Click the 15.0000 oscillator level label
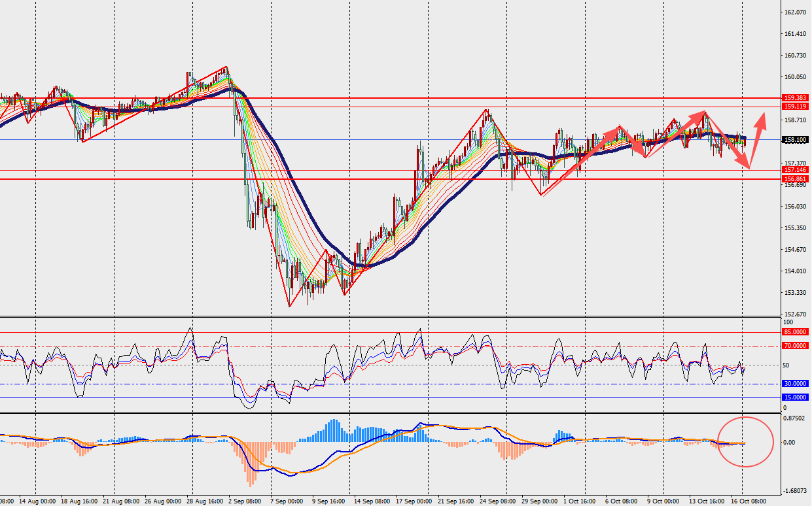The width and height of the screenshot is (812, 506). tap(796, 397)
